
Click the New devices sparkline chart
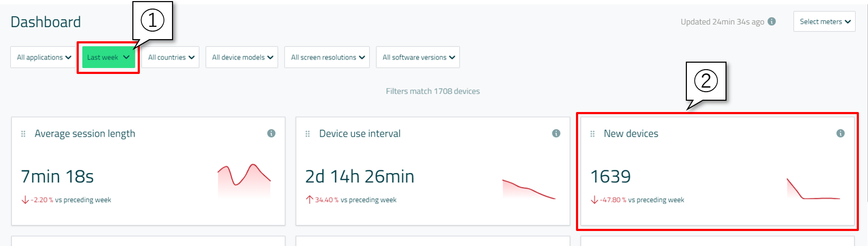pos(813,189)
